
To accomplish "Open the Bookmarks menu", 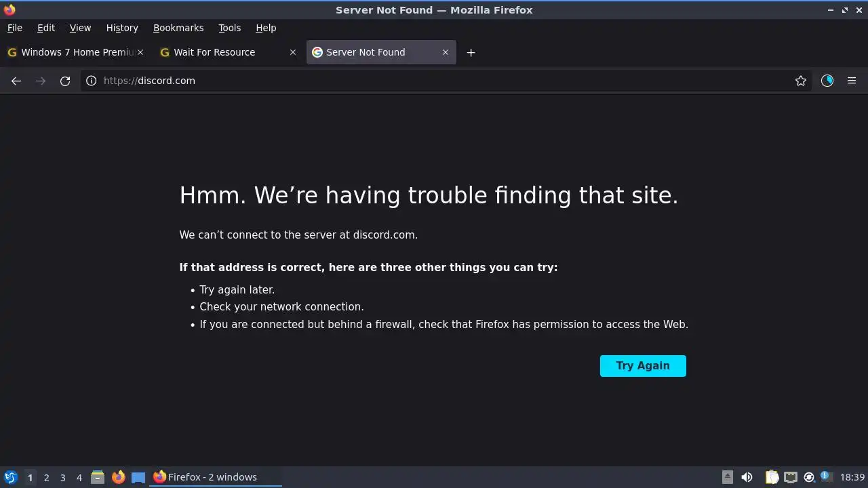I will pyautogui.click(x=178, y=28).
